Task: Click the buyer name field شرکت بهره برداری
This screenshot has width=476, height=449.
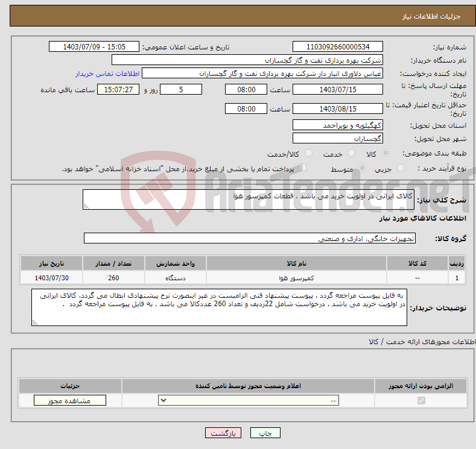Action: (x=247, y=60)
